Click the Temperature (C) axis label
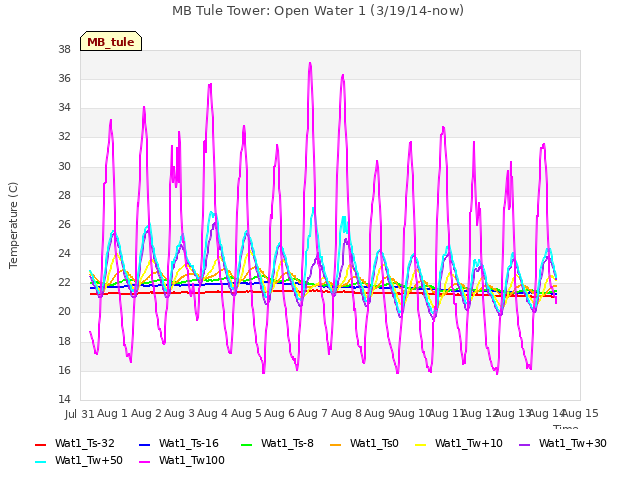 [13, 225]
